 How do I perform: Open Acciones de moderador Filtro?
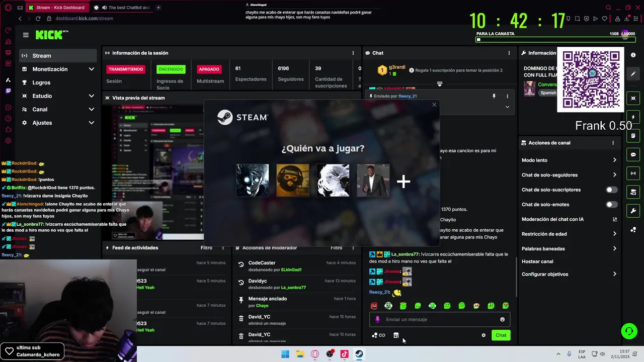coord(336,248)
